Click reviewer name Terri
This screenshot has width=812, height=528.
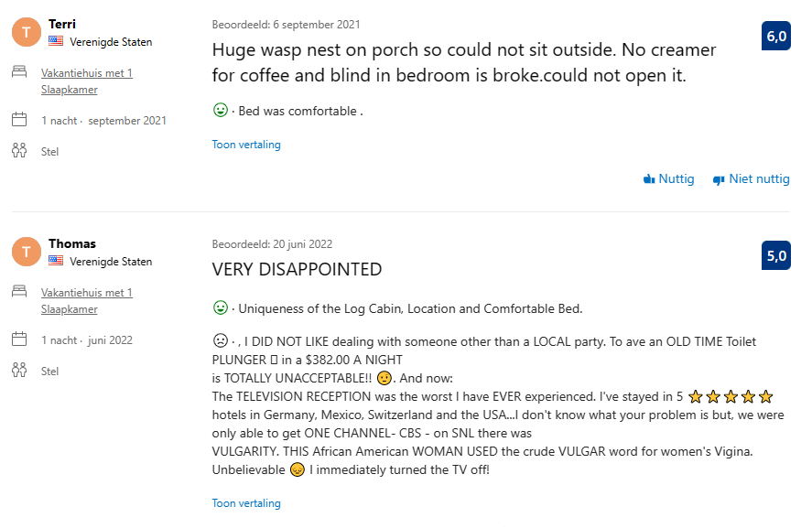62,24
